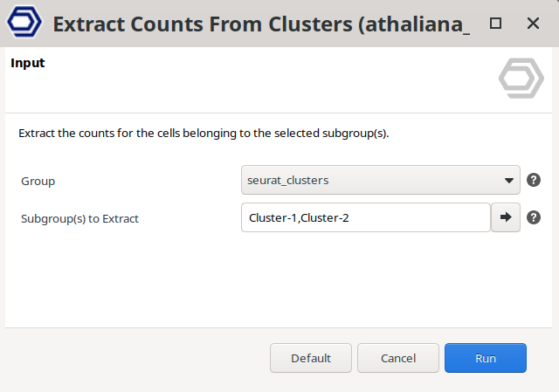The height and width of the screenshot is (392, 559).
Task: Click the Input section heading
Action: pyautogui.click(x=28, y=63)
